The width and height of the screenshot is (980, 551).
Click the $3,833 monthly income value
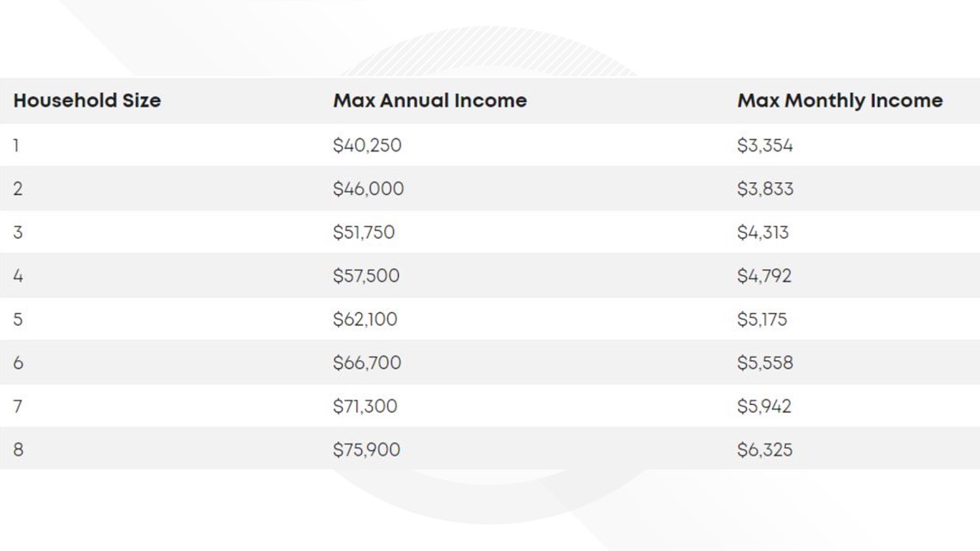click(x=765, y=188)
